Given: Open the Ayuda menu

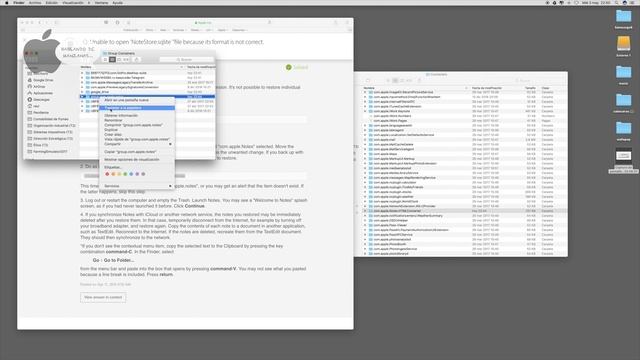Looking at the screenshot, I should 118,2.
